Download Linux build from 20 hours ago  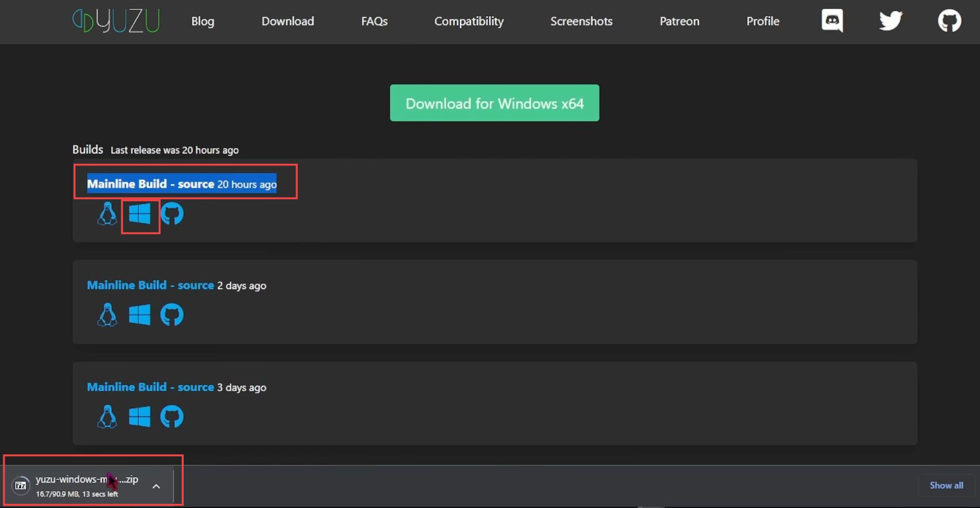point(107,214)
